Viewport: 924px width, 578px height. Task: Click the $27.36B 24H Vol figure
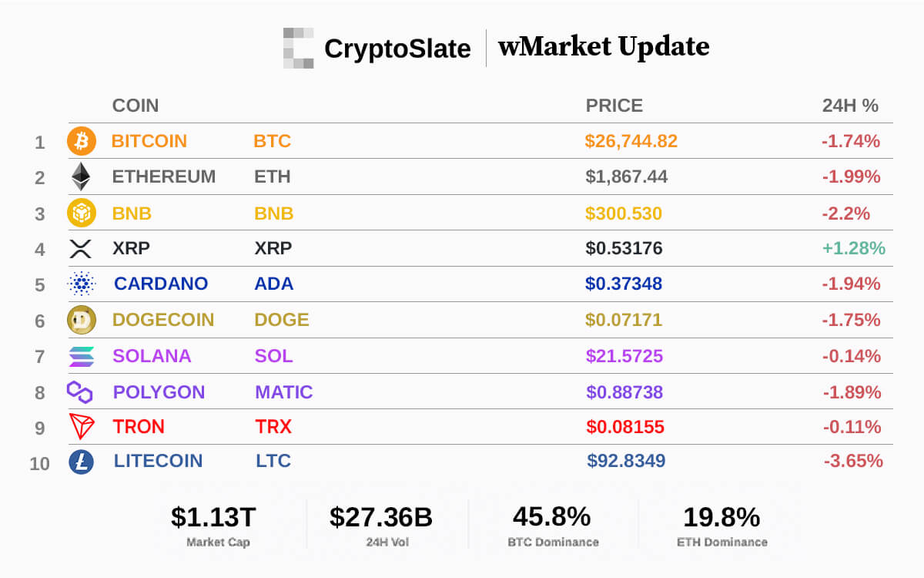click(381, 517)
